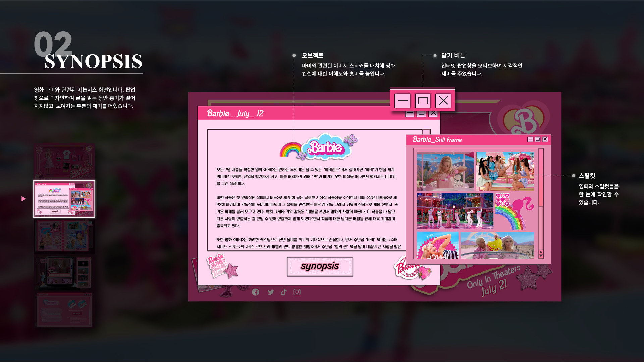Click the synopsis button
The image size is (644, 362).
[320, 266]
